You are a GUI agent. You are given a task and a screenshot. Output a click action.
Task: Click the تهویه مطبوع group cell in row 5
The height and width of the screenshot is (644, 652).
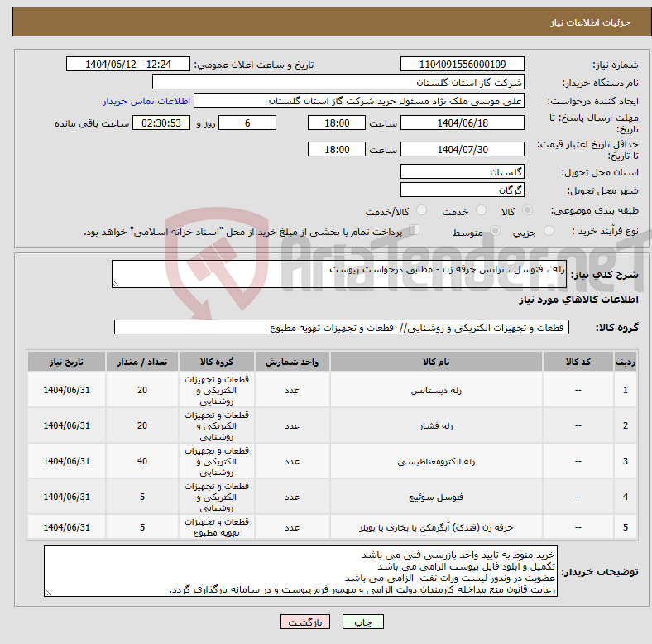coord(217,527)
